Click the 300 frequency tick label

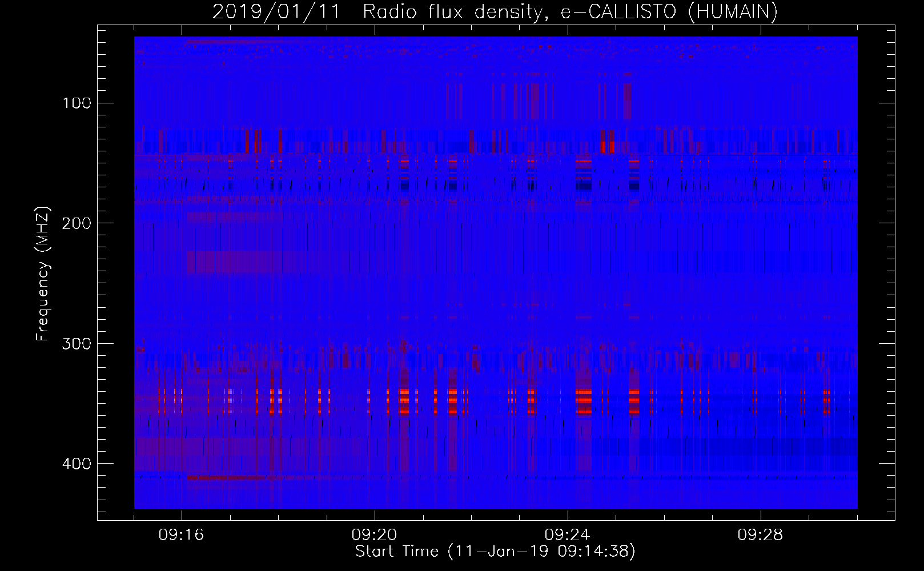pos(77,344)
